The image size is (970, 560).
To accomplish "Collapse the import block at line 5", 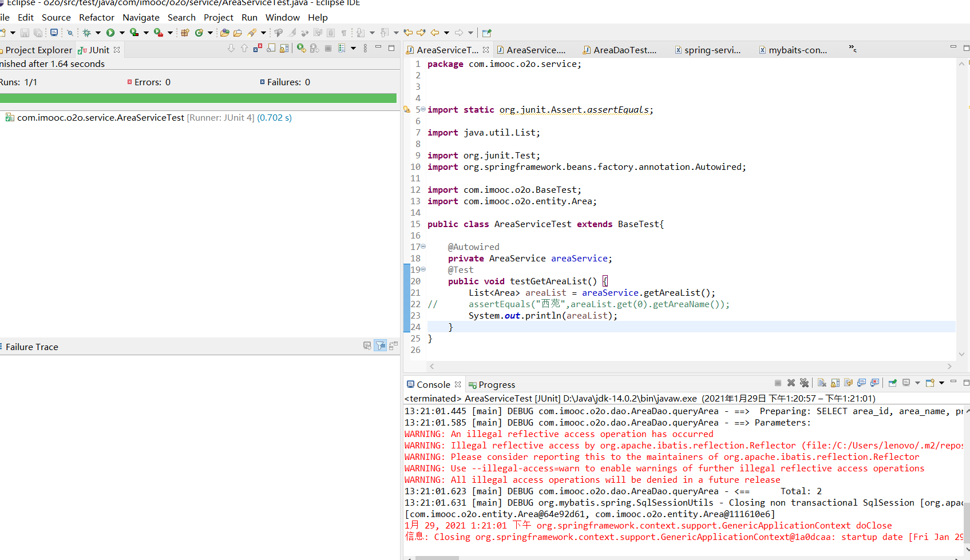I will coord(423,109).
